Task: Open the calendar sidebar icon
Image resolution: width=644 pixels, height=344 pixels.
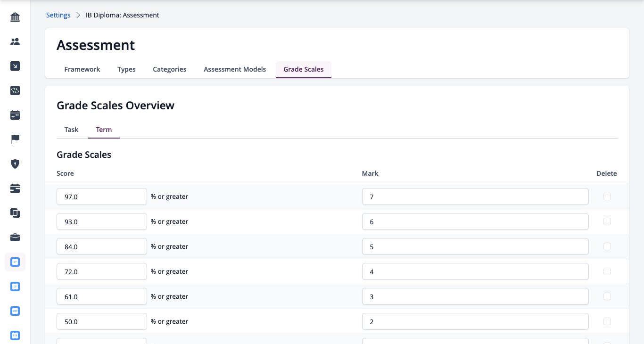Action: coord(15,115)
